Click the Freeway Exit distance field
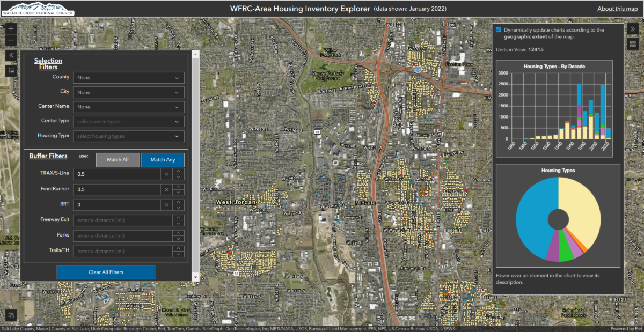 tap(122, 220)
